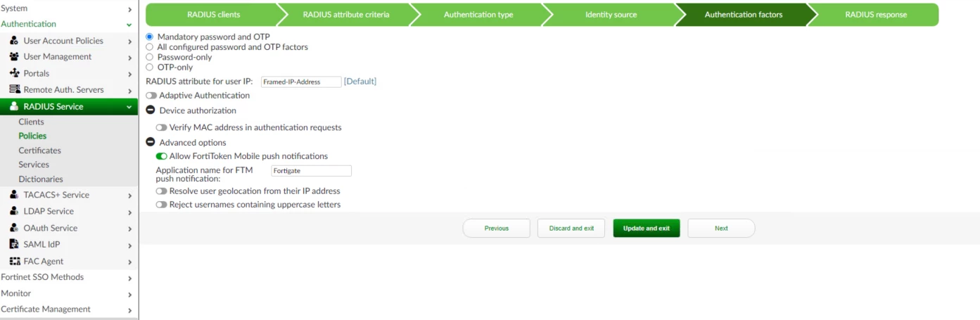Image resolution: width=980 pixels, height=320 pixels.
Task: Collapse Device authorization with minus icon
Action: pyautogui.click(x=150, y=110)
